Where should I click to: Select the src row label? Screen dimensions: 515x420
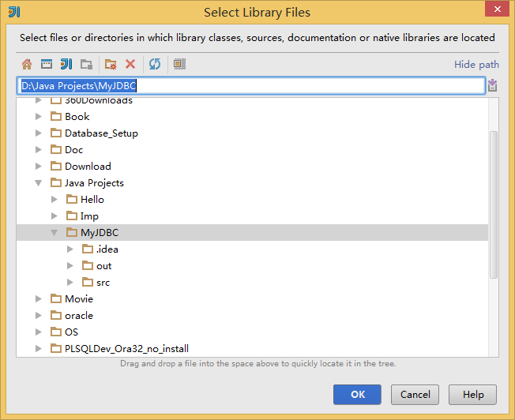tap(103, 283)
